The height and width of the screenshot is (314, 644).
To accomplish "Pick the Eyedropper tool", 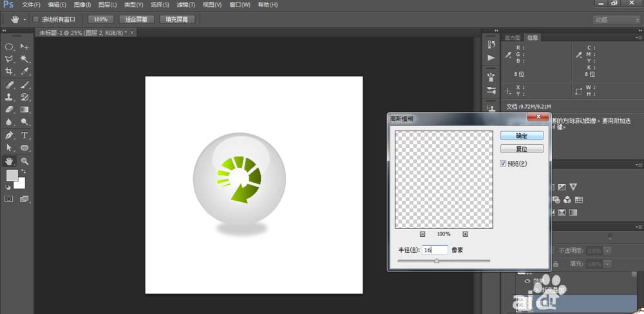I will [24, 71].
